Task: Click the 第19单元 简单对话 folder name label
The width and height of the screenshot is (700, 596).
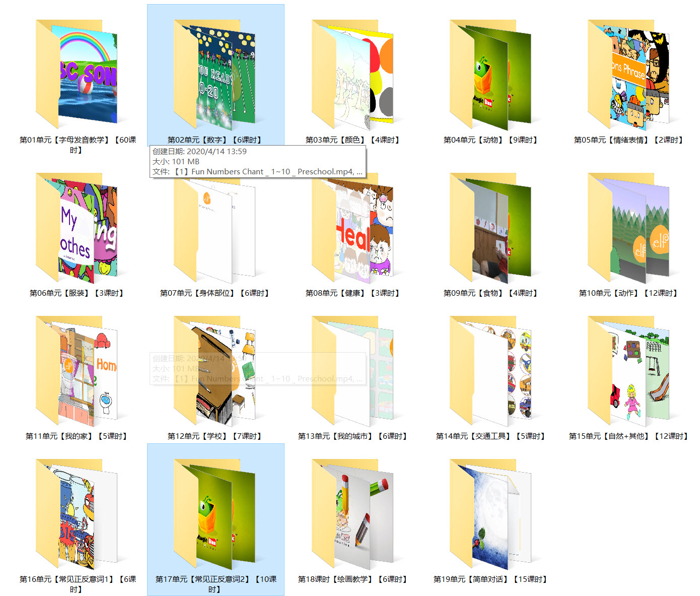Action: 491,579
